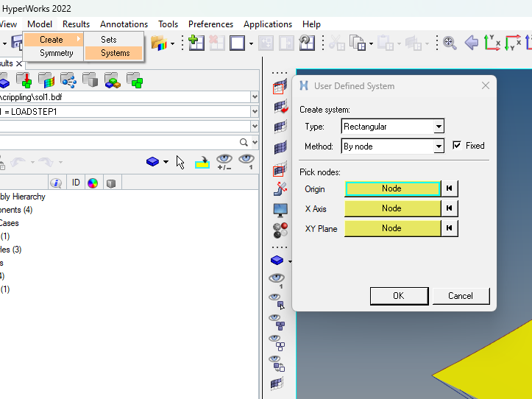Click the folder with green squares icon
The width and height of the screenshot is (532, 399).
[135, 80]
